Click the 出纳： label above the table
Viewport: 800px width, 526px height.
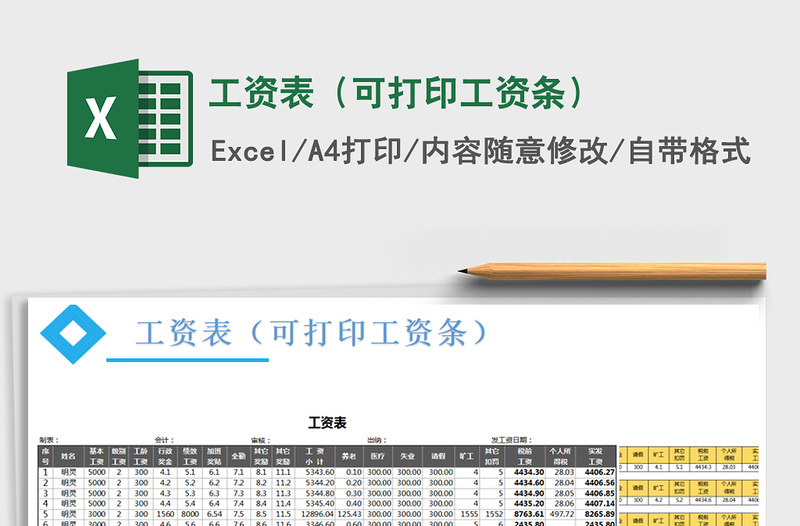[377, 440]
